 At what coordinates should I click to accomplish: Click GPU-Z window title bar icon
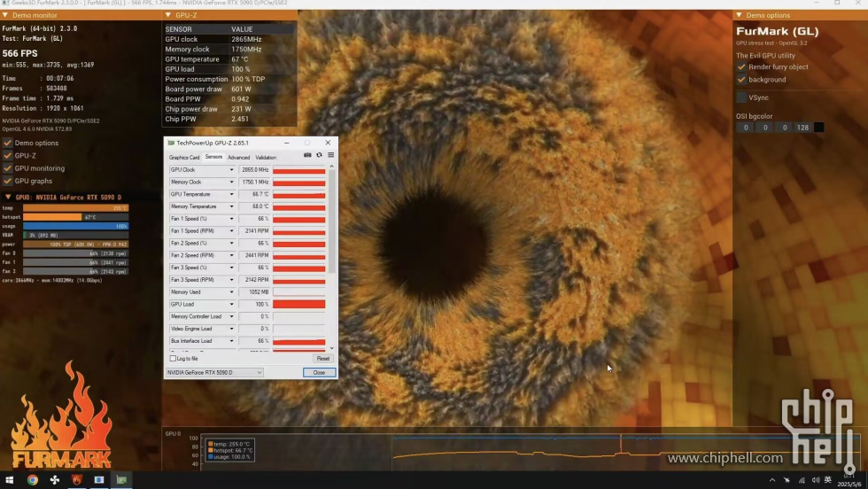pyautogui.click(x=171, y=143)
